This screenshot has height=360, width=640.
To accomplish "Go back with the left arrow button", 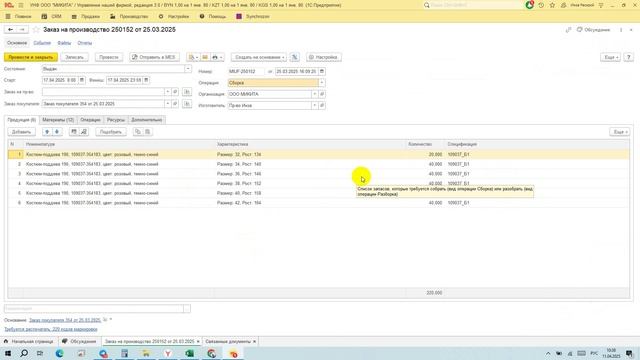I will pos(11,30).
